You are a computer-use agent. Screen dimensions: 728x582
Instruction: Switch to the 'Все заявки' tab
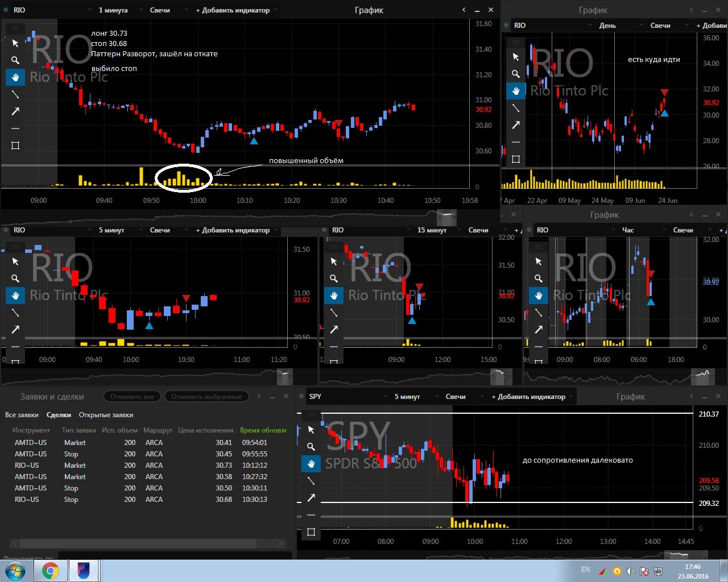point(22,415)
